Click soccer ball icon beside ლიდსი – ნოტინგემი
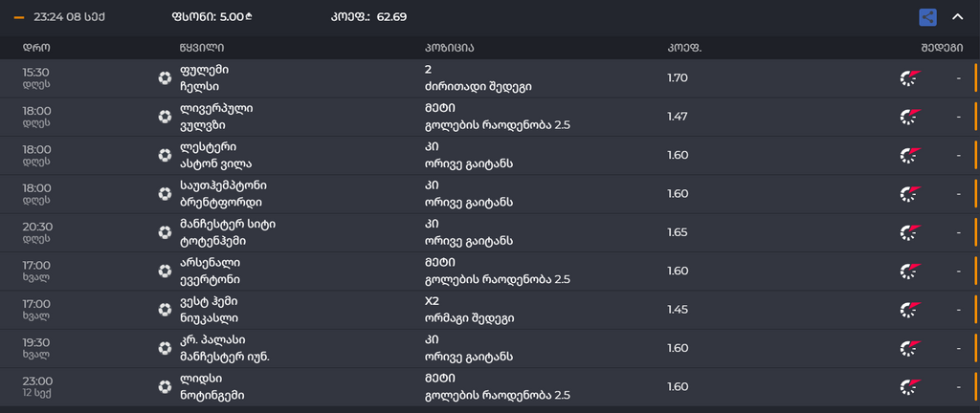This screenshot has height=413, width=980. [165, 386]
